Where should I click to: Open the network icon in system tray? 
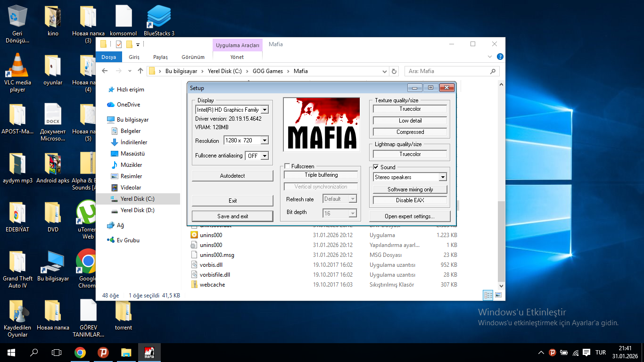[576, 353]
